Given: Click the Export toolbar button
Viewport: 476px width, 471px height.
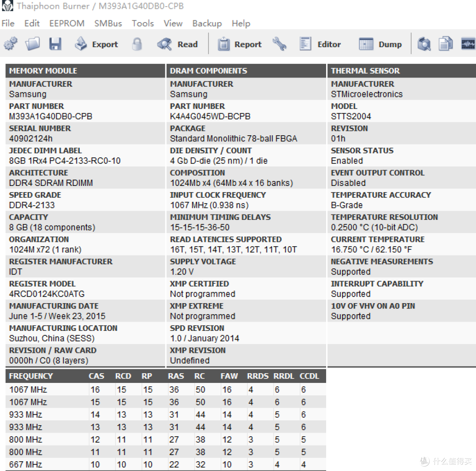Looking at the screenshot, I should pyautogui.click(x=96, y=44).
